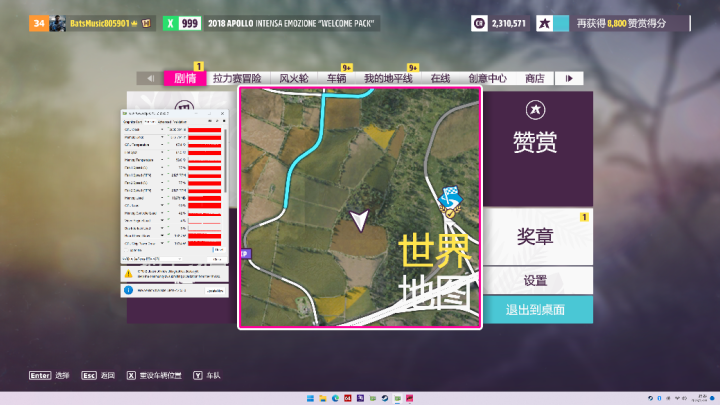Switch to the 创意中心 tab

488,79
